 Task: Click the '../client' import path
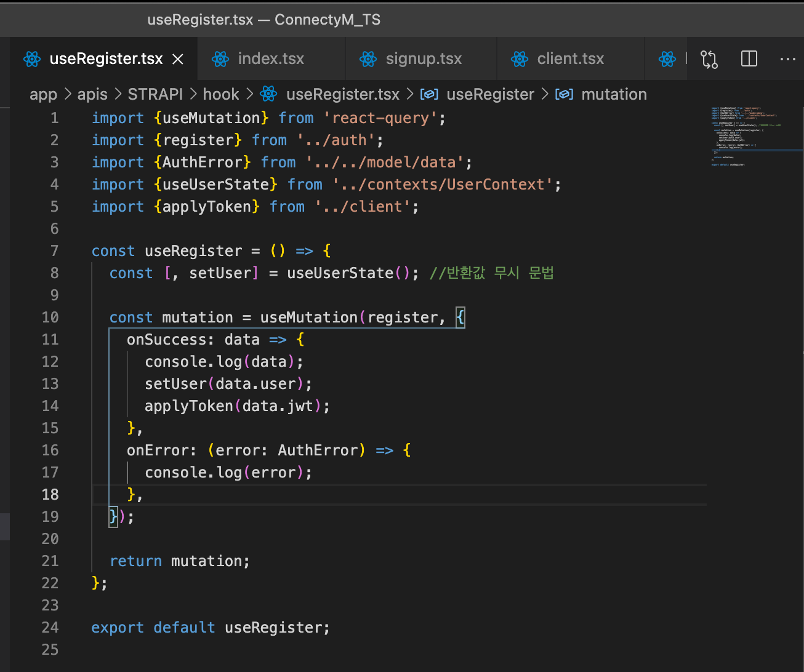coord(362,207)
